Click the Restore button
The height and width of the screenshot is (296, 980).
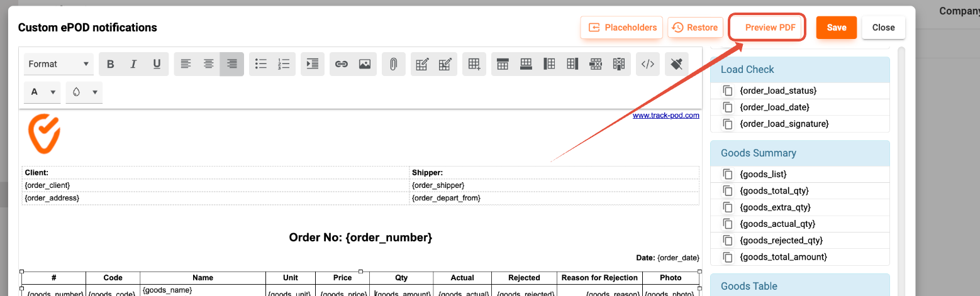(695, 28)
